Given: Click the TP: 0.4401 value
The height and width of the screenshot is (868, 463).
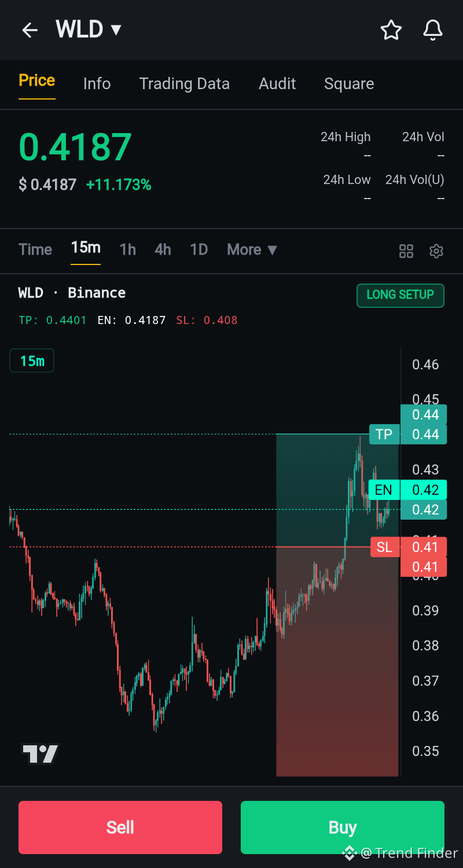Looking at the screenshot, I should 53,320.
